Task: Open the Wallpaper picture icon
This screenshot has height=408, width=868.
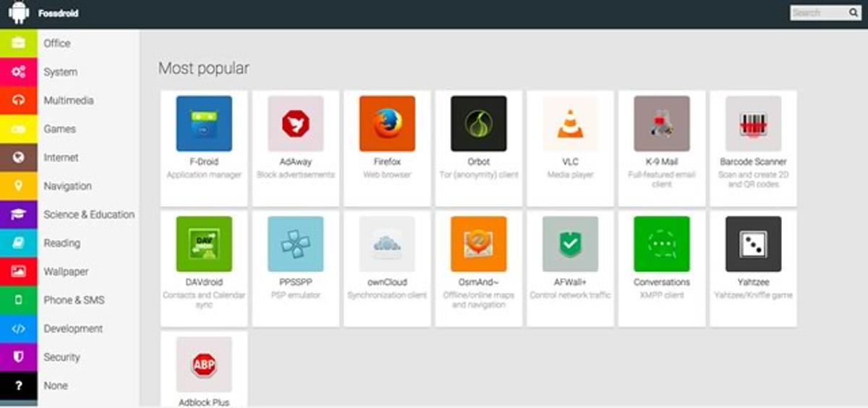Action: (19, 271)
